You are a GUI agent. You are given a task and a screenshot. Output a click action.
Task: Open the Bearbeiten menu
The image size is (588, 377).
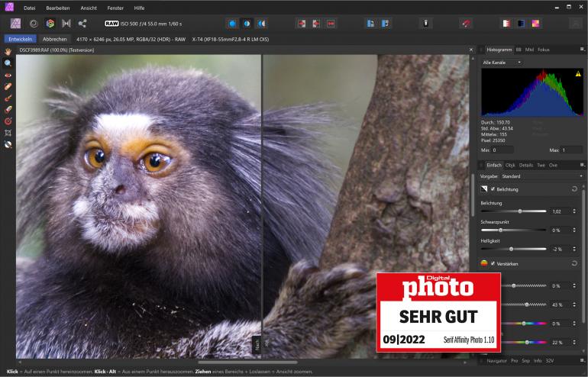[58, 8]
